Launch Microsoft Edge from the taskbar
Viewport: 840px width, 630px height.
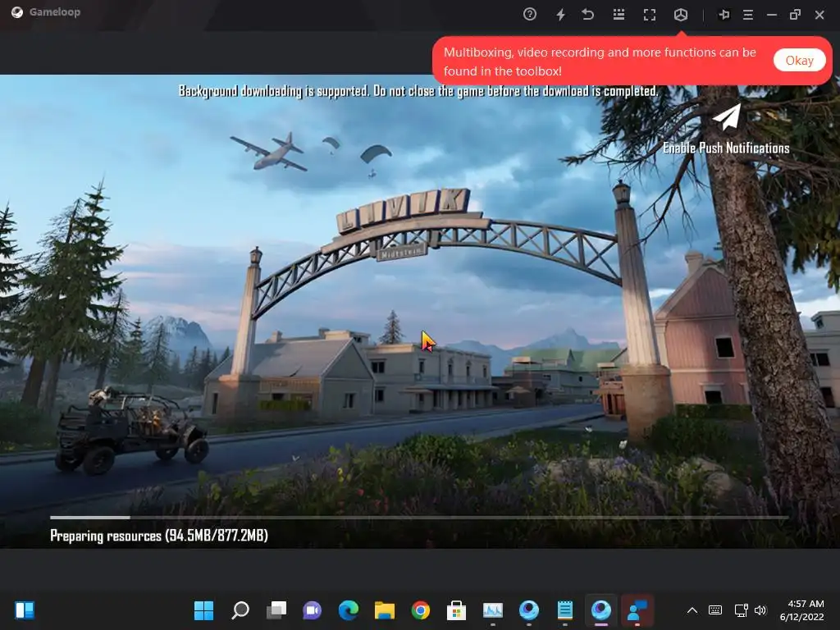coord(348,610)
